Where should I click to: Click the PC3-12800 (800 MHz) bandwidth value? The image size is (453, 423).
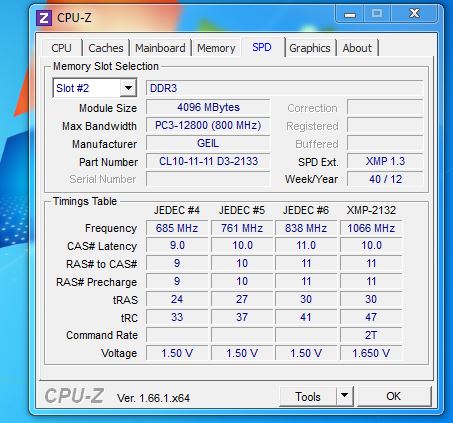tap(208, 125)
